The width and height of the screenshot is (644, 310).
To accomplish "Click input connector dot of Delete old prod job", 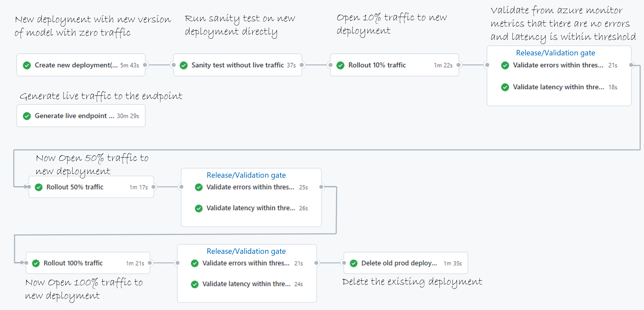I will [344, 263].
